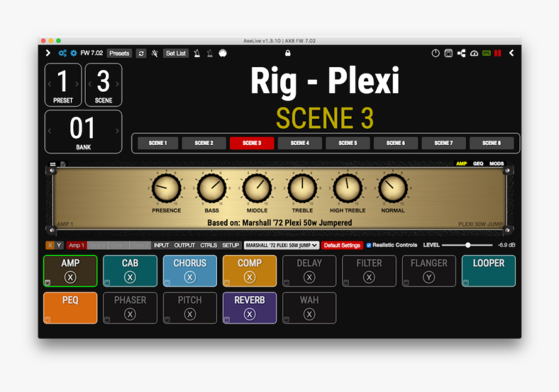Toggle the lock icon
559x392 pixels.
pos(288,53)
